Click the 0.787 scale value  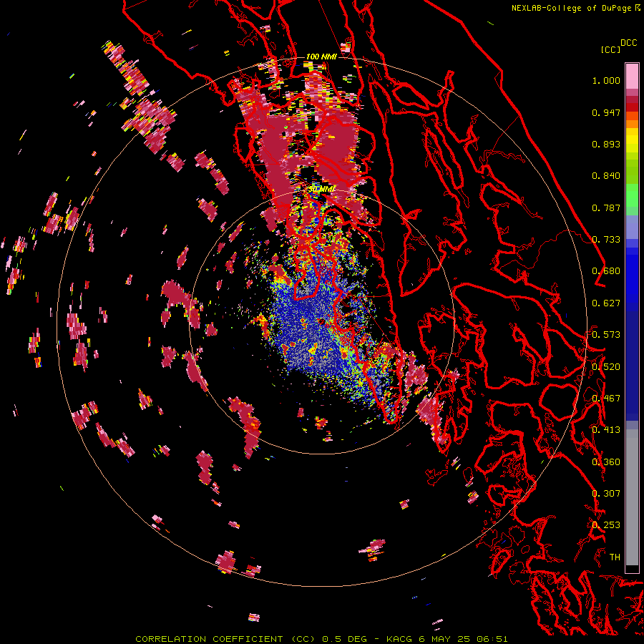(x=606, y=208)
